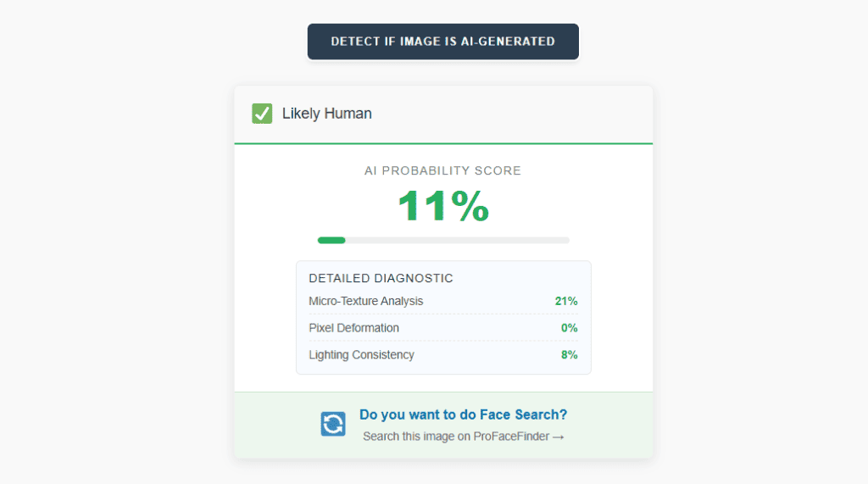Viewport: 868px width, 484px height.
Task: Click the green checkmark icon
Action: 262,114
